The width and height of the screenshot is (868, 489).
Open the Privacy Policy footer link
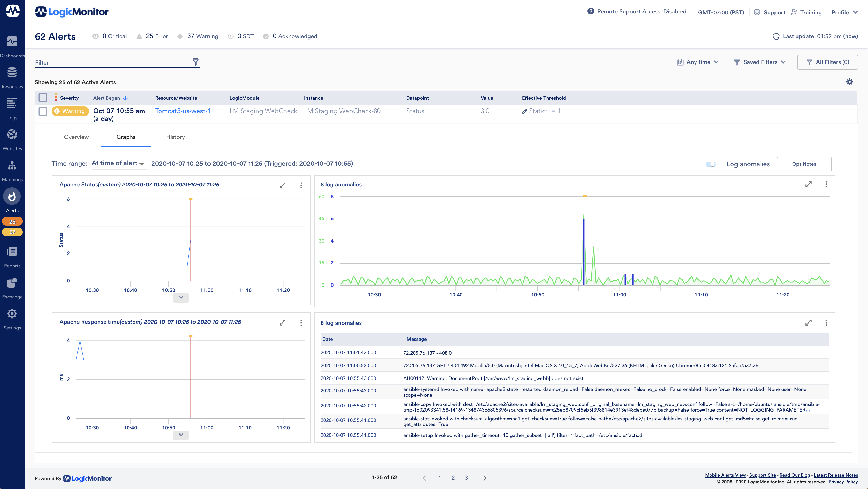(x=843, y=482)
